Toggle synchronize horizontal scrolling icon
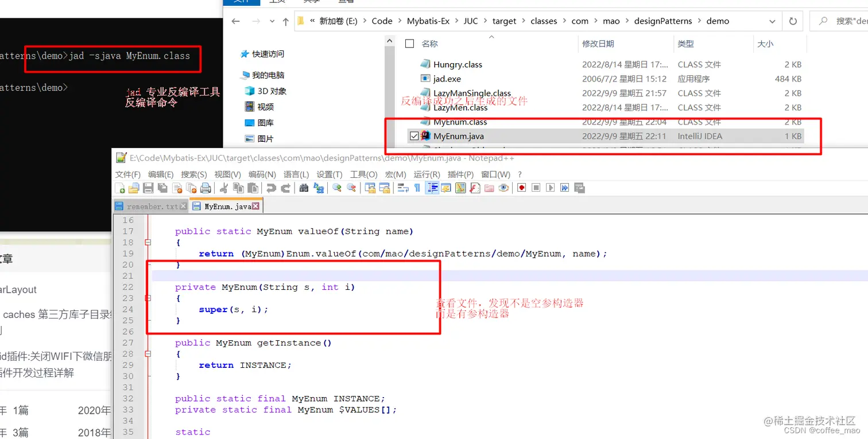The height and width of the screenshot is (439, 868). pos(384,188)
